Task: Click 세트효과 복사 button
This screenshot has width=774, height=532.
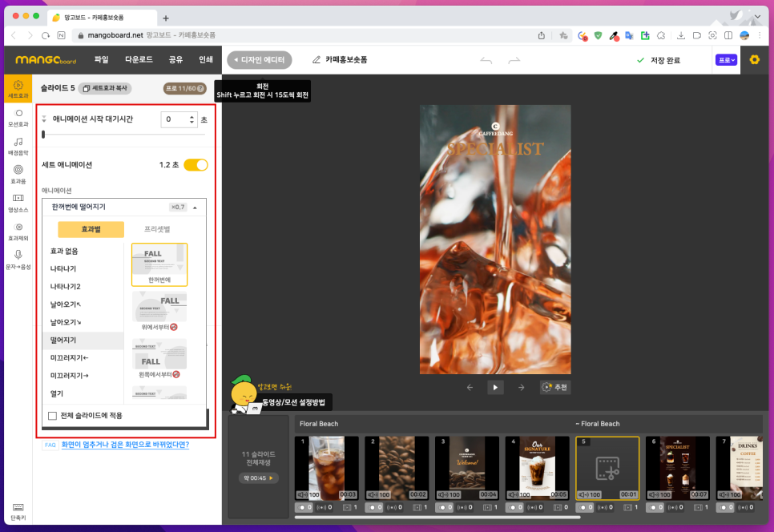Action: pyautogui.click(x=105, y=88)
